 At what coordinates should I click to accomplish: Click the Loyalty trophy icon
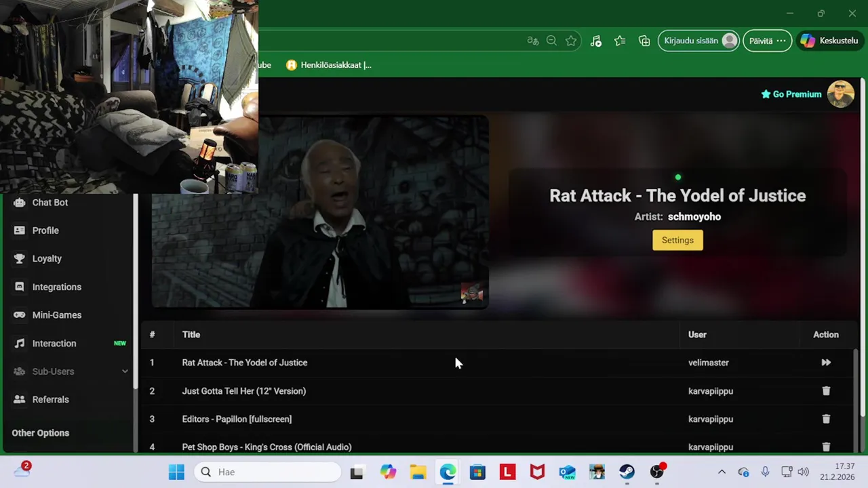click(x=19, y=258)
